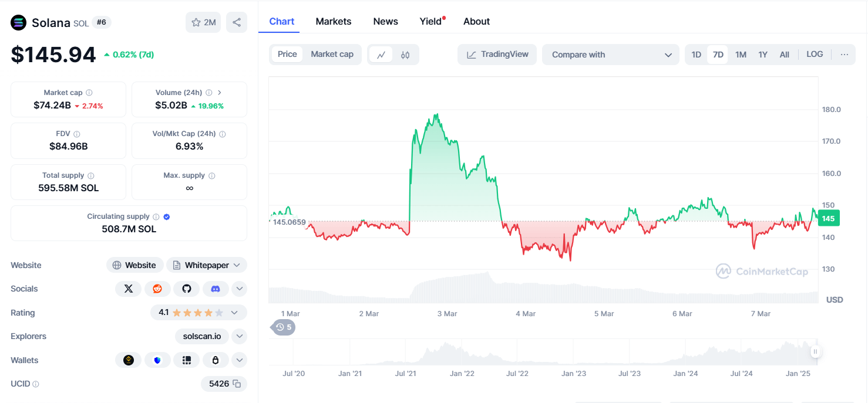Open the Compare with dropdown
868x403 pixels.
[x=611, y=55]
